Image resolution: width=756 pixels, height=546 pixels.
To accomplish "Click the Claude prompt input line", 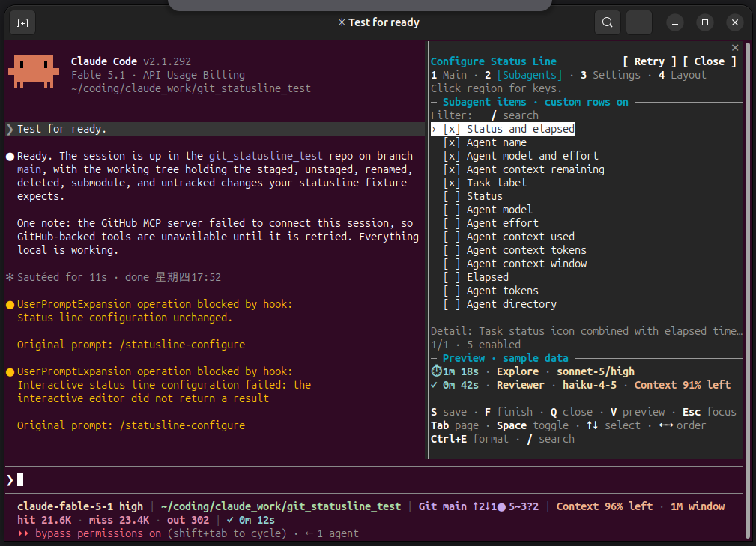I will [374, 479].
